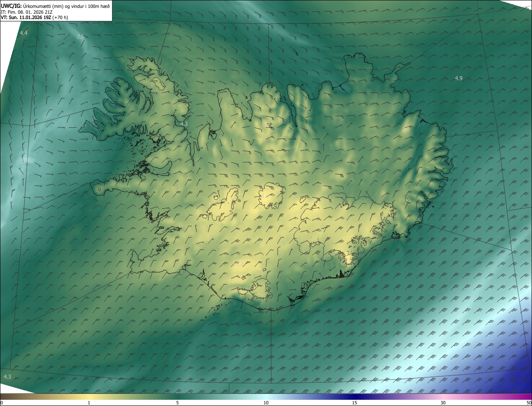Click the colorbar tick label 10
The width and height of the screenshot is (532, 406).
click(266, 403)
